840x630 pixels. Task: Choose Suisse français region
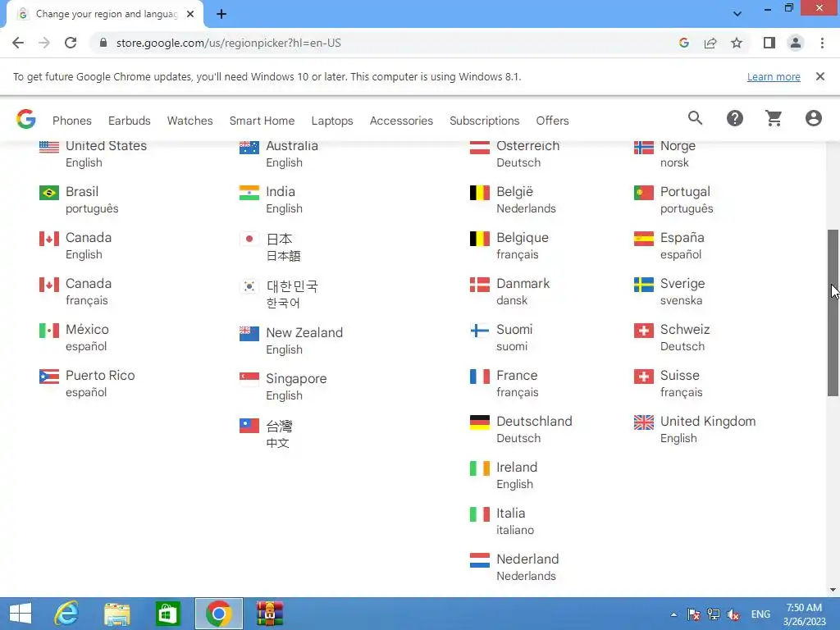coord(668,384)
